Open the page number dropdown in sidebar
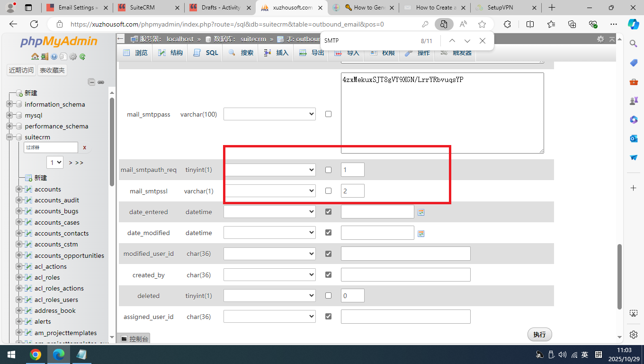 55,163
